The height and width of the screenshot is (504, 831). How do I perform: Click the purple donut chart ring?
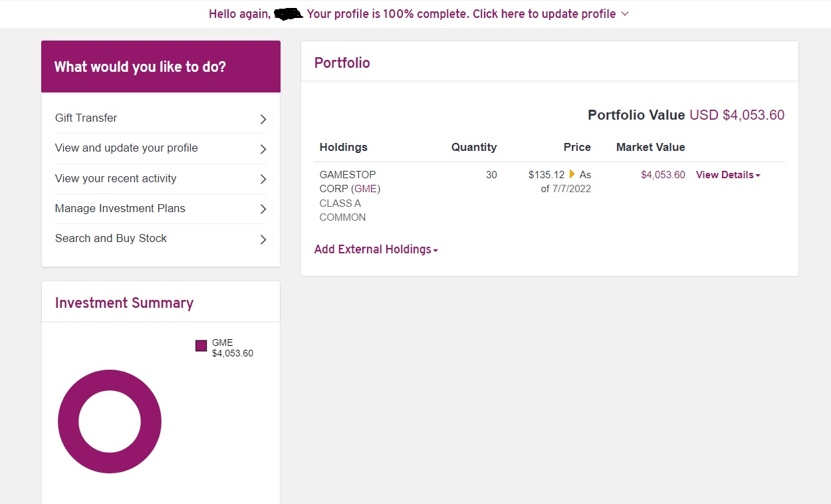tap(66, 422)
